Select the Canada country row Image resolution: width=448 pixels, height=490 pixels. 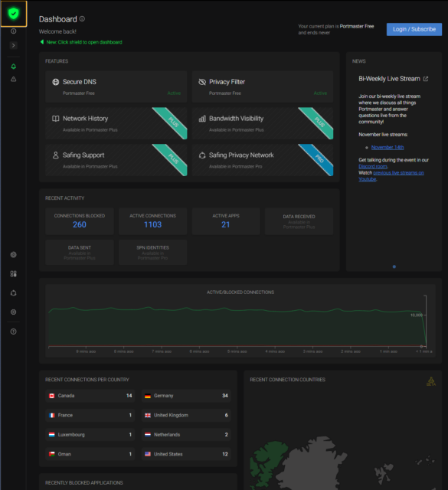point(90,396)
